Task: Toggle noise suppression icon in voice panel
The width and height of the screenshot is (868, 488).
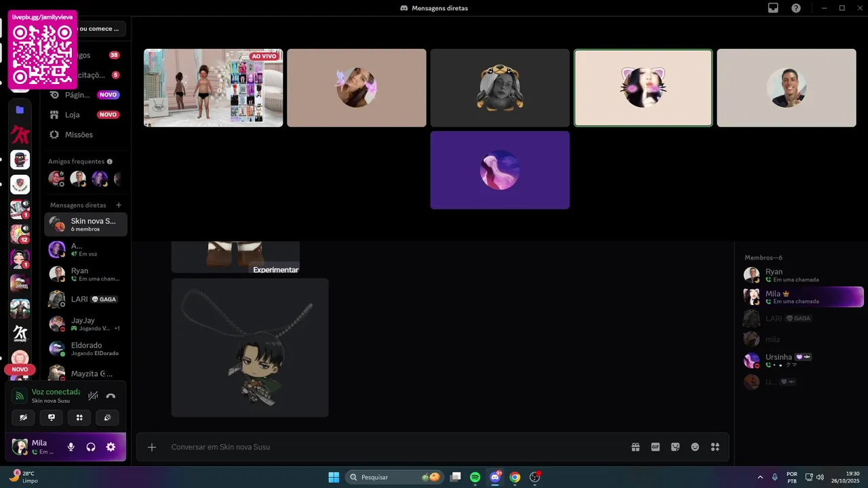Action: click(93, 396)
